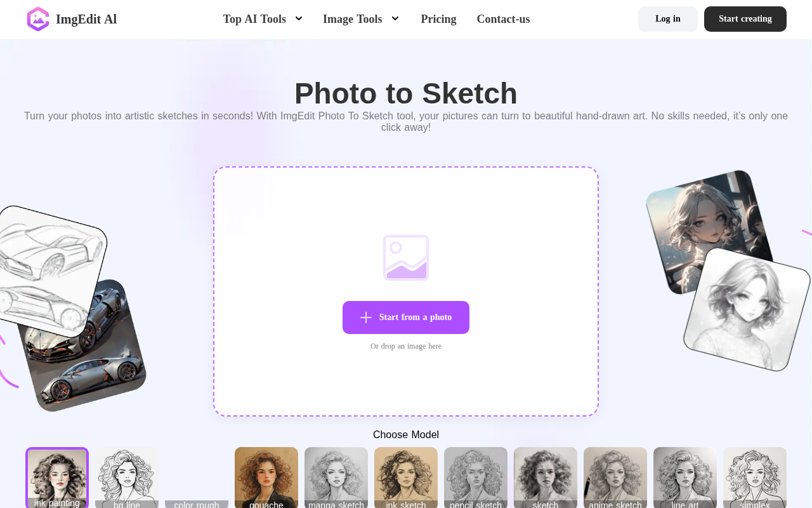Click the image placeholder icon in upload area
This screenshot has width=812, height=508.
[x=406, y=258]
